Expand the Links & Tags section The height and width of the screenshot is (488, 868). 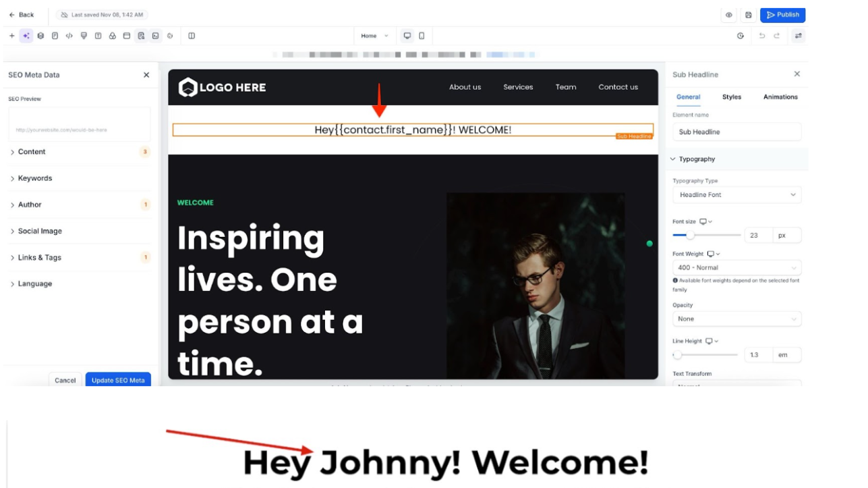80,257
